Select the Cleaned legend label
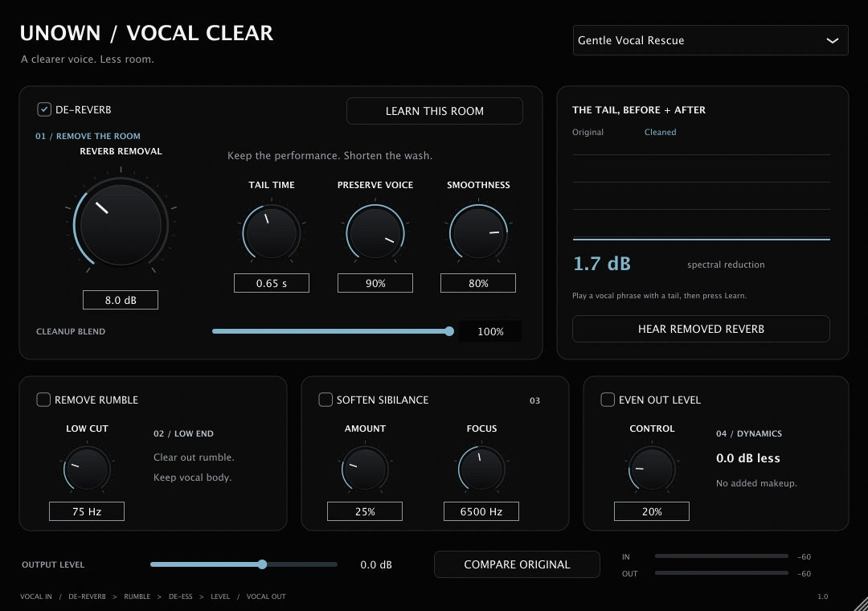This screenshot has height=611, width=868. [660, 132]
